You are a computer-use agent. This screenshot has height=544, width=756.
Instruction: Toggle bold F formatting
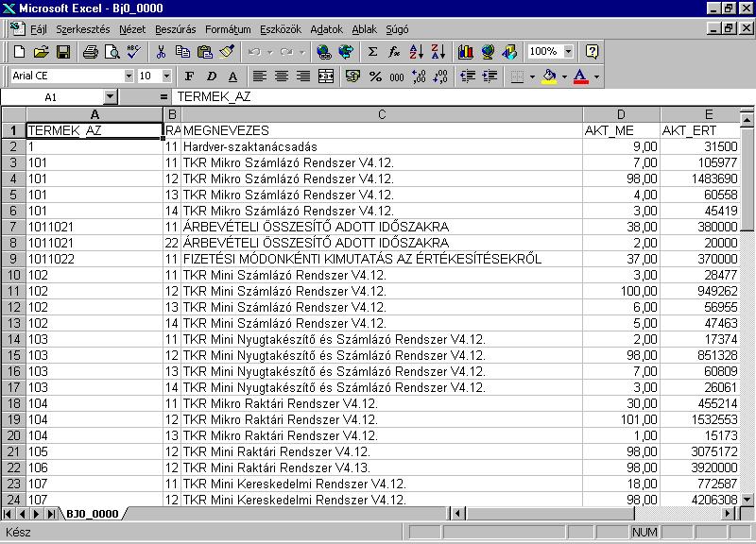pyautogui.click(x=189, y=76)
